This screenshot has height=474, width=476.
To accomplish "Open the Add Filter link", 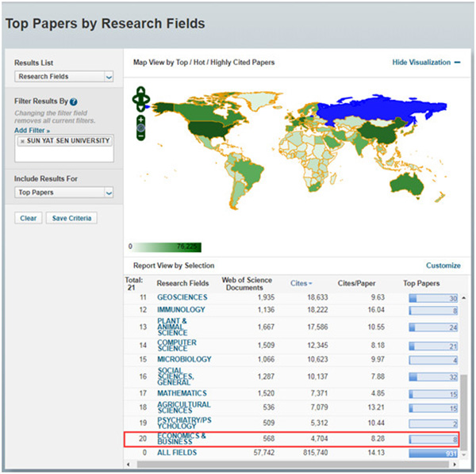I will (x=31, y=129).
